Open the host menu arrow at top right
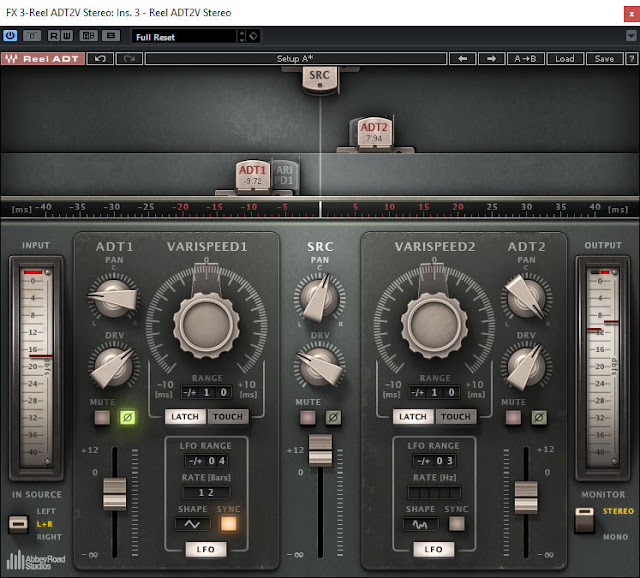The height and width of the screenshot is (578, 640). 631,36
